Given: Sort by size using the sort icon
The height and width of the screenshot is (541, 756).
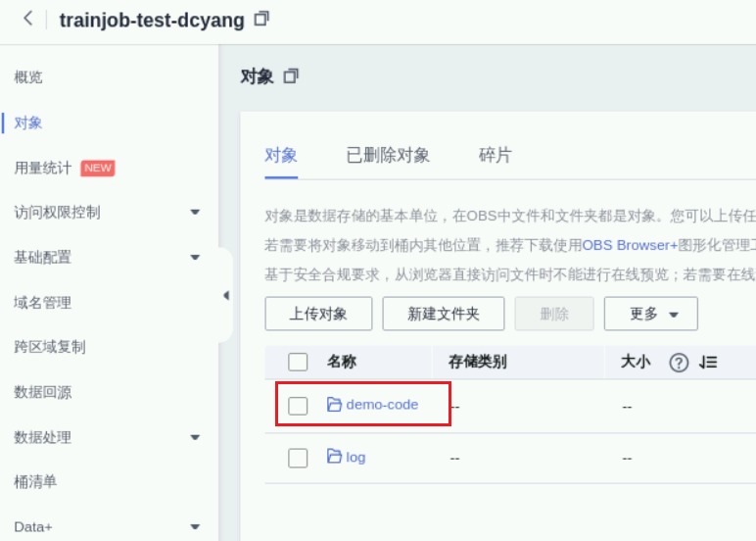Looking at the screenshot, I should [x=708, y=362].
